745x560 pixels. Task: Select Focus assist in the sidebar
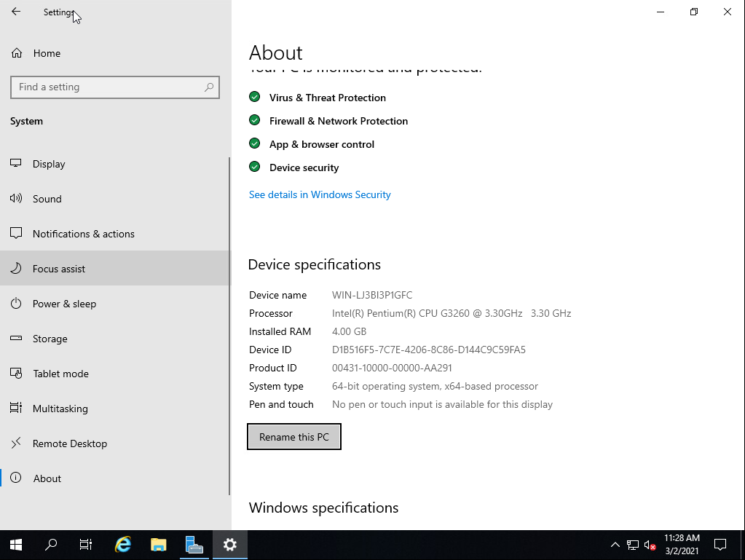point(115,269)
